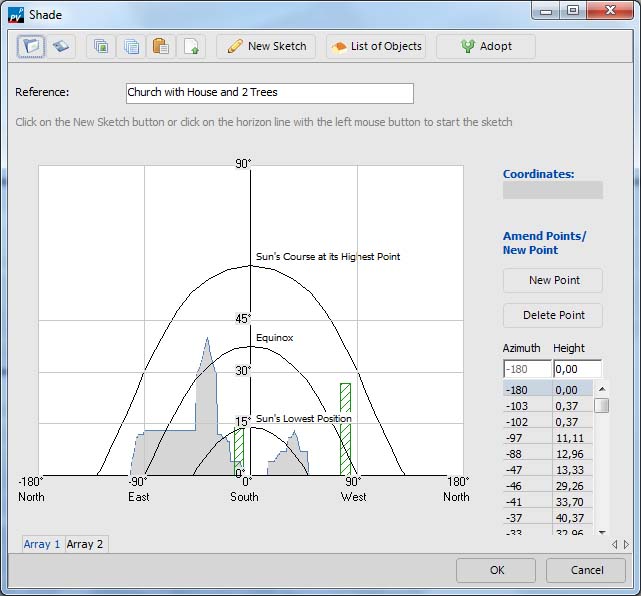Close the Shade dialog window
Screen dimensions: 641x596
pos(610,10)
